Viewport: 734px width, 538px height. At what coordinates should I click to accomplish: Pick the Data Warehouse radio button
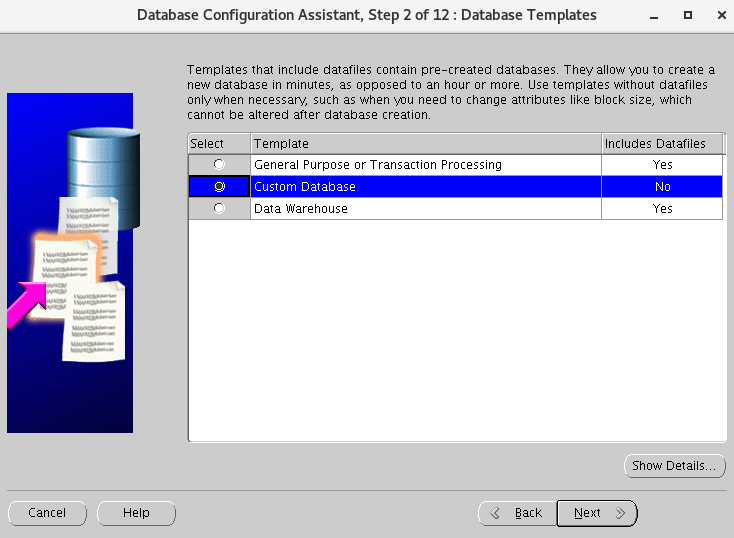219,208
